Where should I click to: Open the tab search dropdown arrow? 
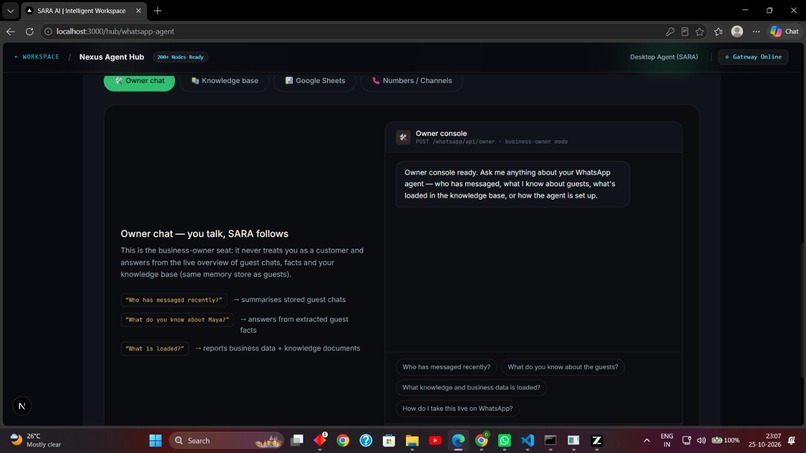[10, 10]
